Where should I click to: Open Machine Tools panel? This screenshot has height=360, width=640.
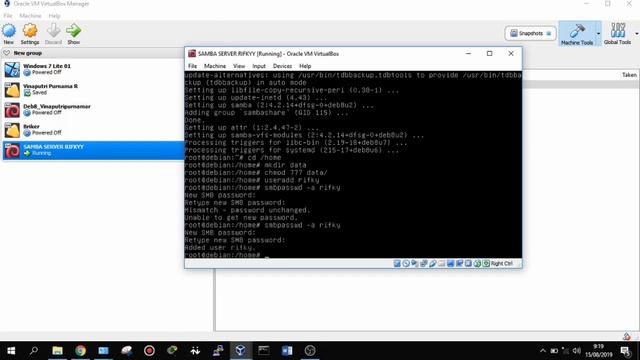click(x=577, y=33)
